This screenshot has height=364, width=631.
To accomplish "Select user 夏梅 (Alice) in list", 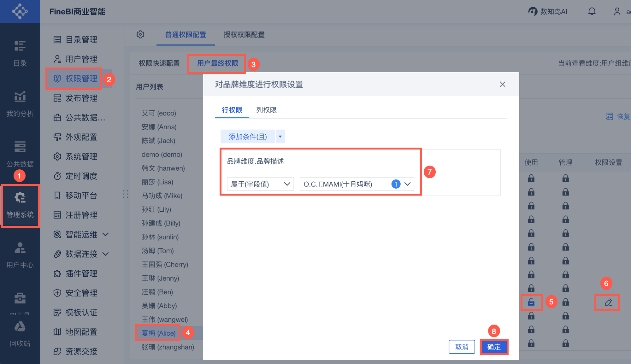I will click(158, 333).
